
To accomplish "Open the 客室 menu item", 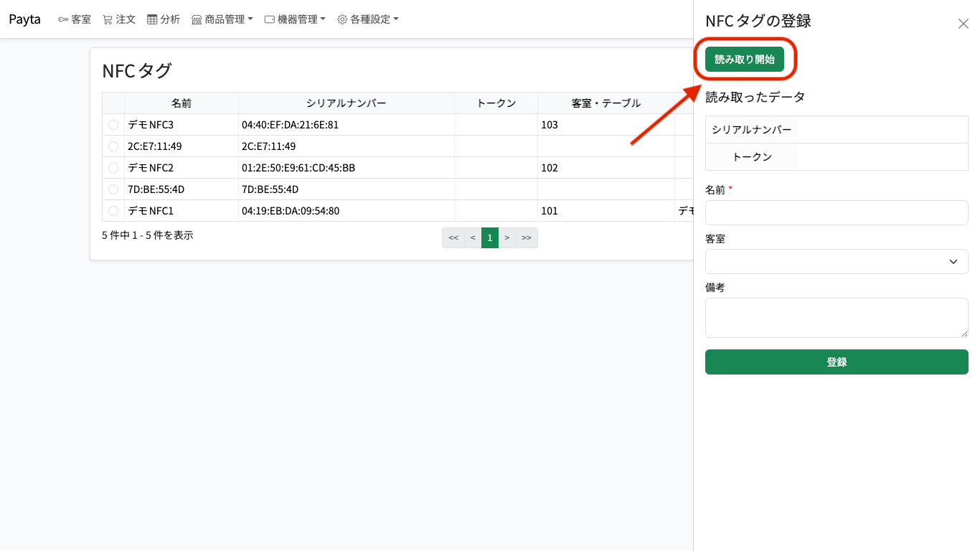I will pyautogui.click(x=75, y=19).
